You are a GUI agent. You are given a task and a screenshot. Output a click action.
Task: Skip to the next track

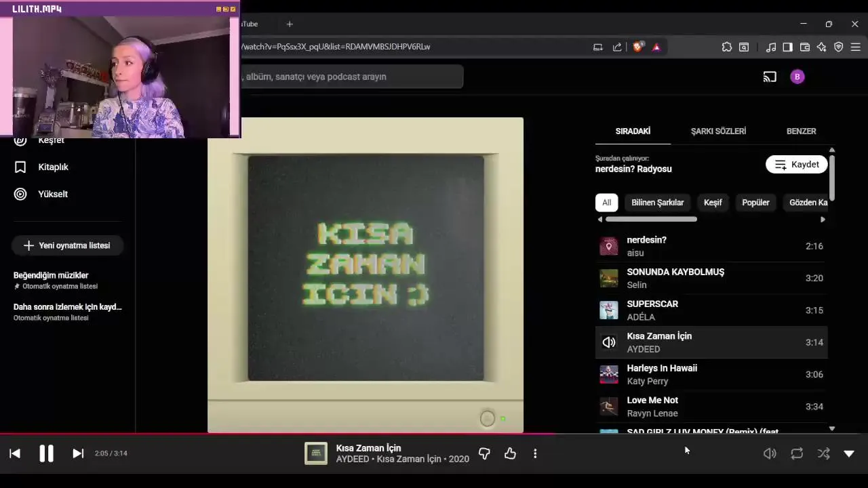78,453
